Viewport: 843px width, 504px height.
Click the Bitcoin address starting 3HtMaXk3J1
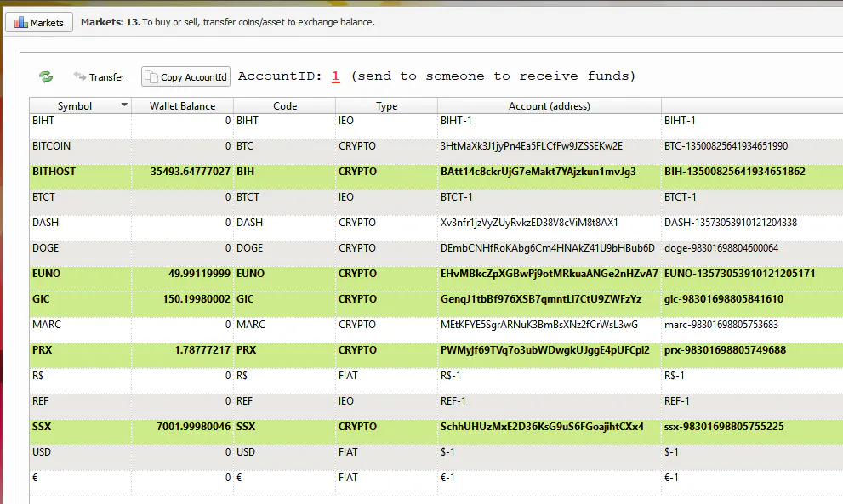(x=531, y=145)
